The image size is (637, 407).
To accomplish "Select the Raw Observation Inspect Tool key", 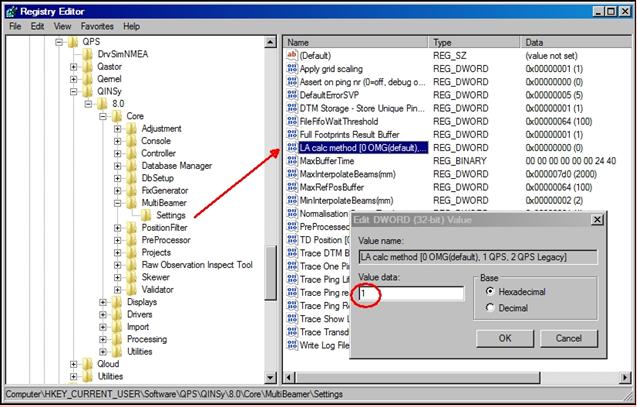I will (197, 265).
